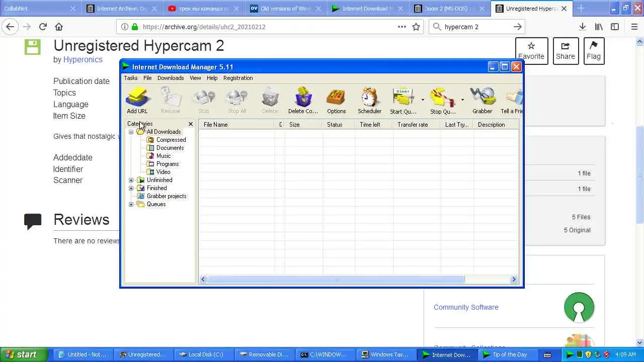Select the Documents category

[x=170, y=148]
